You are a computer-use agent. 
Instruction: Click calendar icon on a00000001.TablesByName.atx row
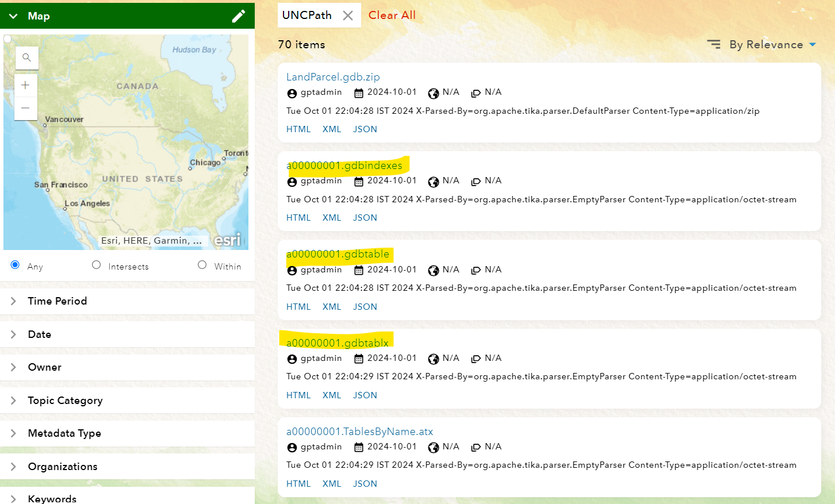tap(359, 448)
